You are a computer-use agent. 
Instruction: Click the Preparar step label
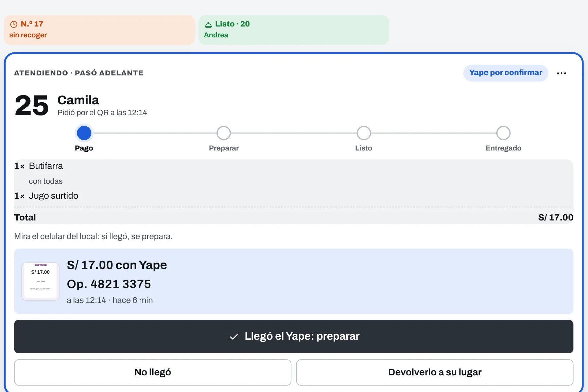point(224,148)
